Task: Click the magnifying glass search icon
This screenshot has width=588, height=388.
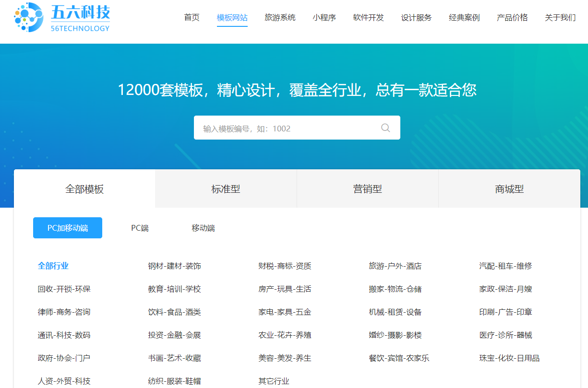Action: 385,128
